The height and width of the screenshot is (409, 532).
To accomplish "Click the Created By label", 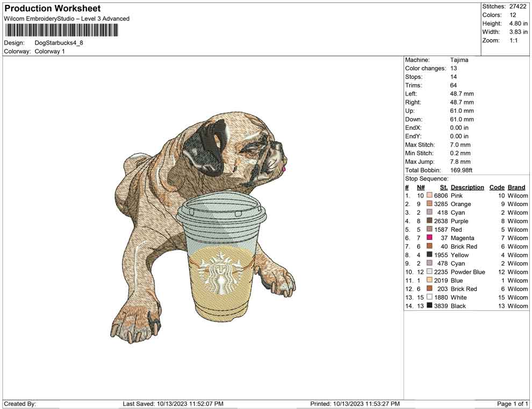I will [20, 404].
